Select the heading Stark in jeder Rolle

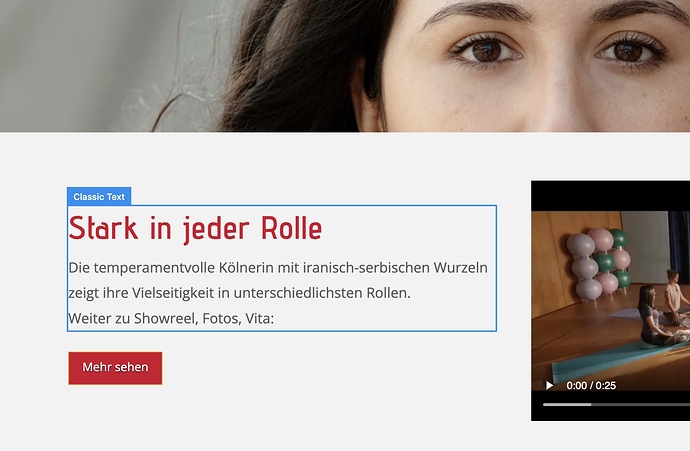(x=195, y=229)
